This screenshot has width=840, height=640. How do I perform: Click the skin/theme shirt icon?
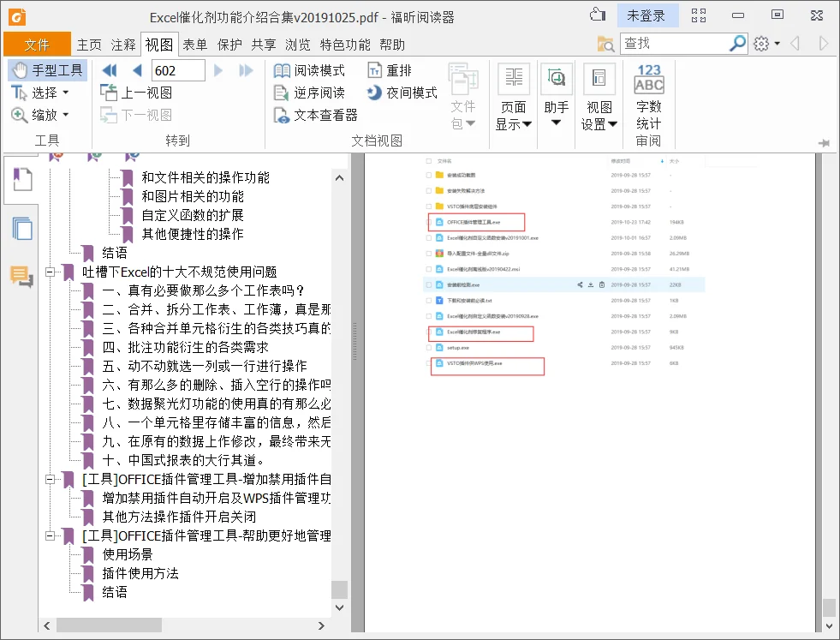tap(598, 15)
